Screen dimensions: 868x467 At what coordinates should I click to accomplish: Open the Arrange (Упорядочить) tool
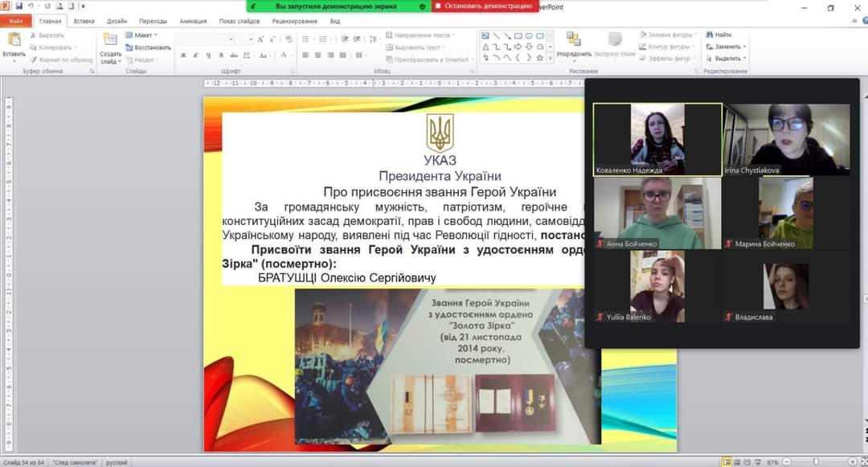[573, 42]
